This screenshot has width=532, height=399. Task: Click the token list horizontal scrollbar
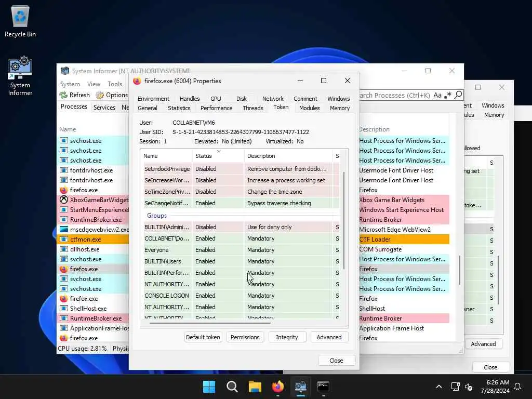click(x=210, y=323)
